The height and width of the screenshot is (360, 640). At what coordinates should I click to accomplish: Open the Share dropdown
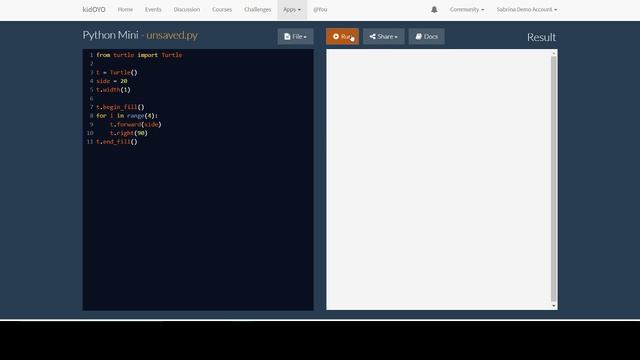[384, 36]
